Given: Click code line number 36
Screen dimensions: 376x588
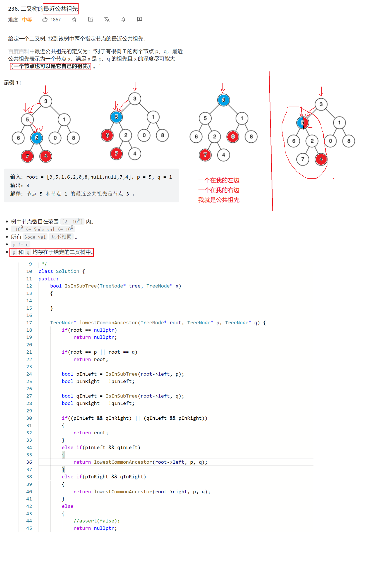Looking at the screenshot, I should point(29,462).
